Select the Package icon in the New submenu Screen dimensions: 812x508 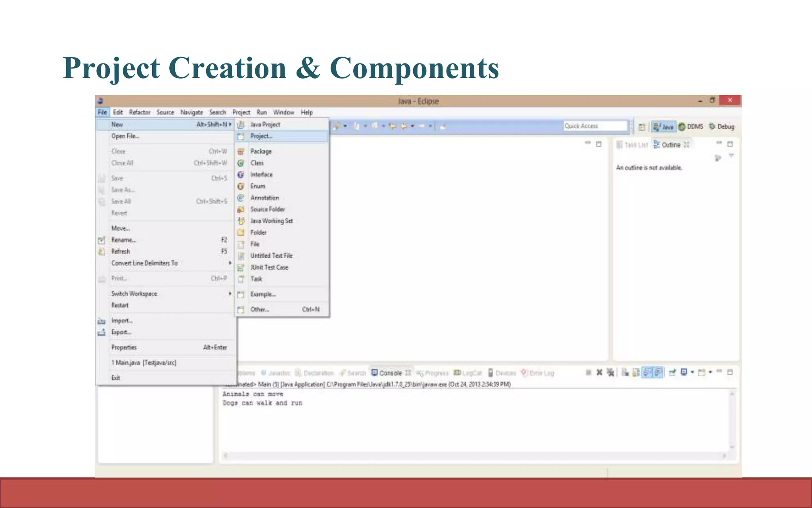pyautogui.click(x=241, y=152)
